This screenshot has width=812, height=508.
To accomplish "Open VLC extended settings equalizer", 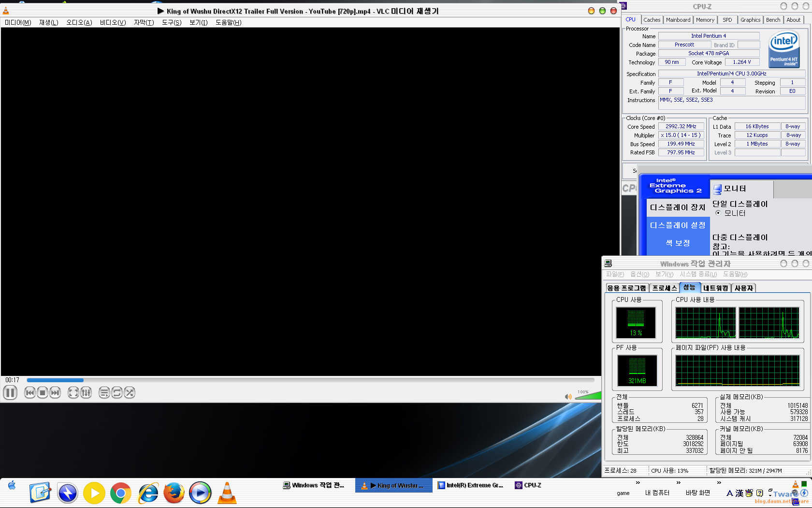I will pos(86,393).
